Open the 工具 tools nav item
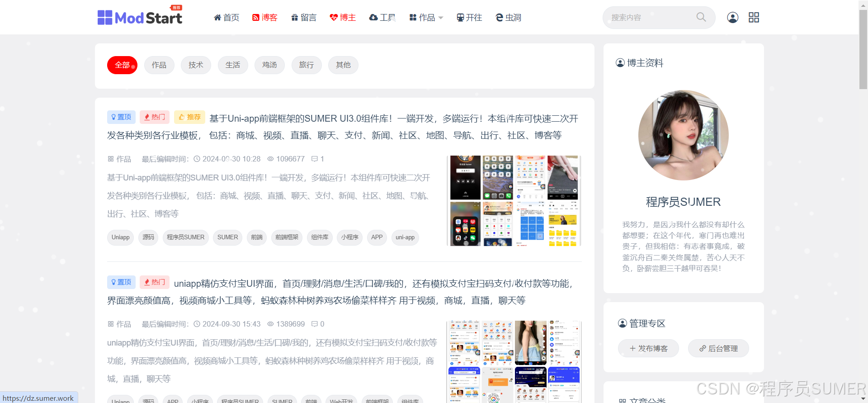This screenshot has width=868, height=403. (382, 17)
